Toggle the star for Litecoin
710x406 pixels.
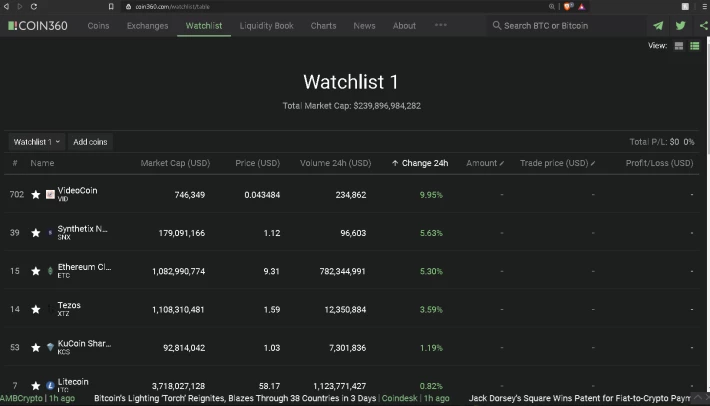[35, 386]
